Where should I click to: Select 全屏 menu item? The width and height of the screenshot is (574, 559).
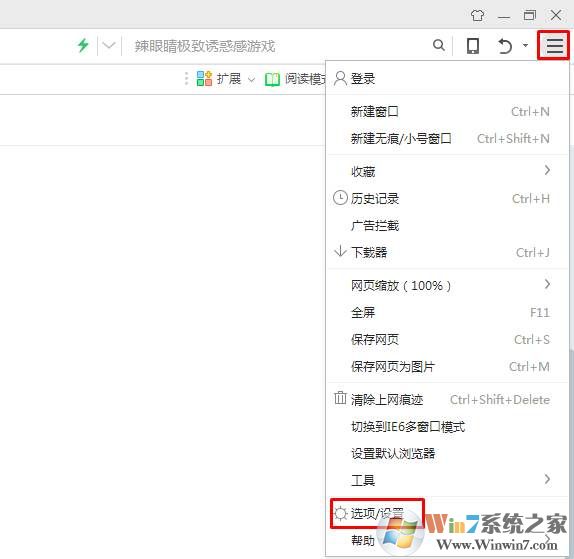(447, 312)
